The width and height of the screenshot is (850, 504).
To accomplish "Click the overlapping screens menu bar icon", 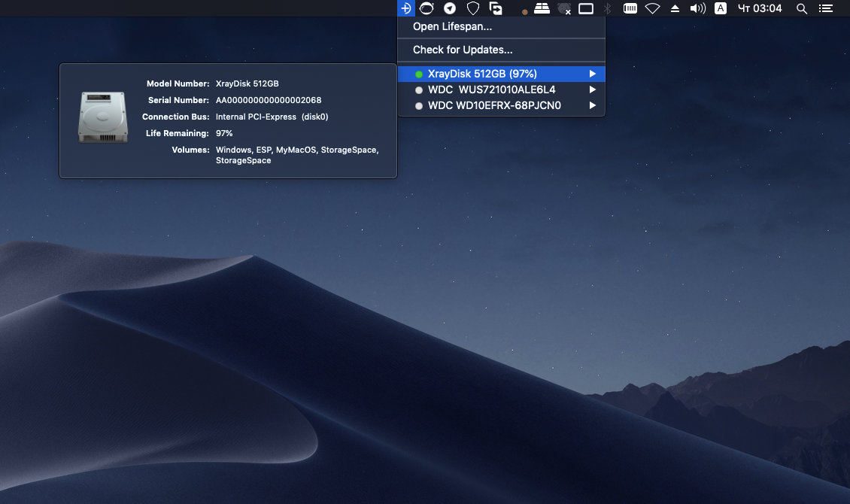I will 496,8.
